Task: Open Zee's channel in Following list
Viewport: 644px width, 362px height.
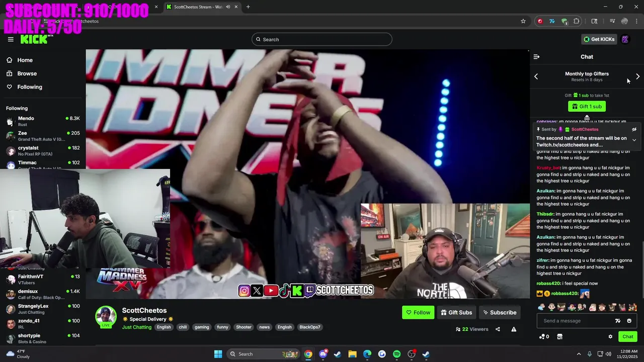Action: tap(43, 136)
